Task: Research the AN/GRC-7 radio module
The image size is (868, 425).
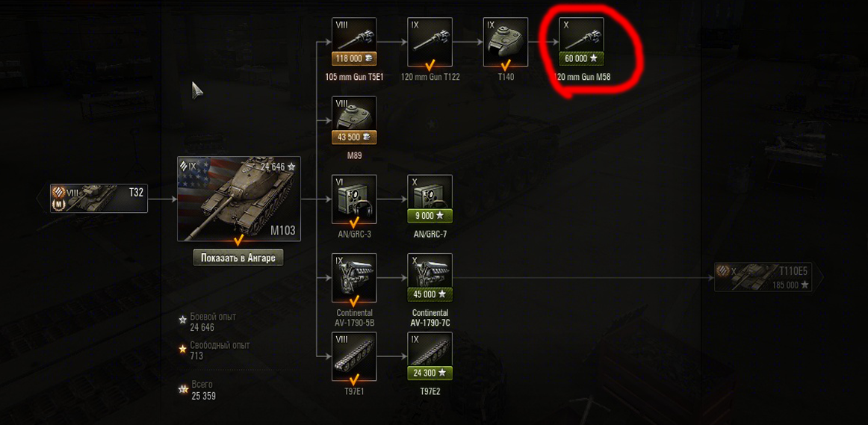Action: point(430,199)
